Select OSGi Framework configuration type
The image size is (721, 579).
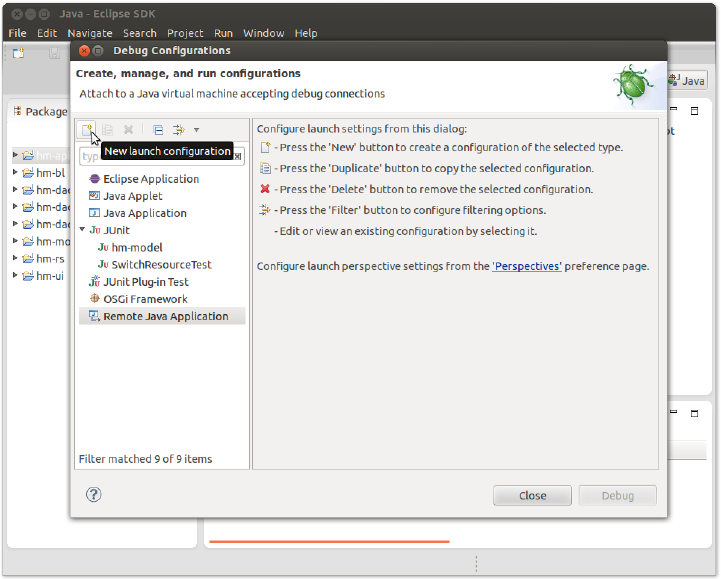click(145, 299)
